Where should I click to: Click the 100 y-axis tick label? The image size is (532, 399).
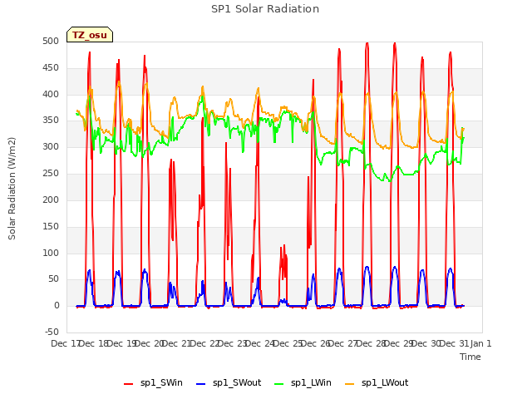(x=51, y=253)
